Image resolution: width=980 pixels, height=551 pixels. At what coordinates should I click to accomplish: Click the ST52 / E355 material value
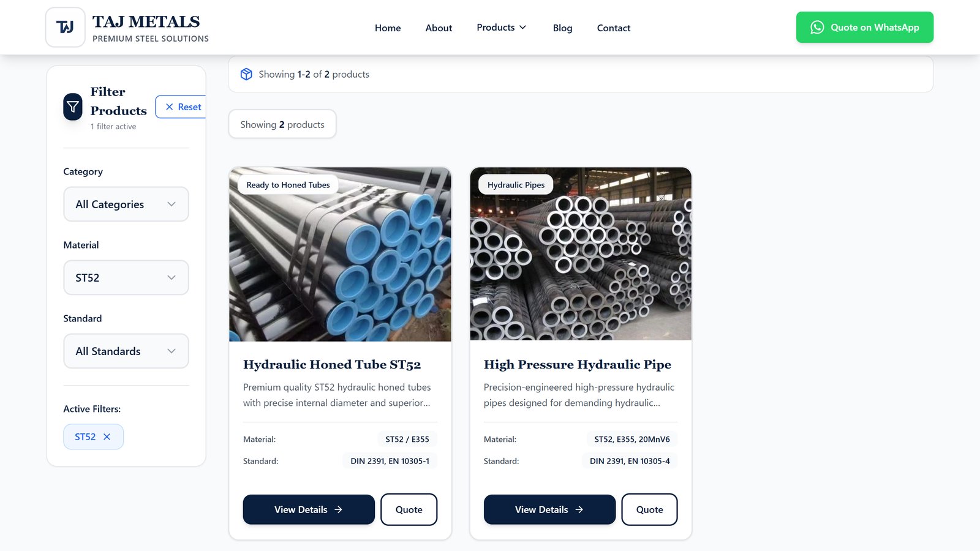[407, 439]
